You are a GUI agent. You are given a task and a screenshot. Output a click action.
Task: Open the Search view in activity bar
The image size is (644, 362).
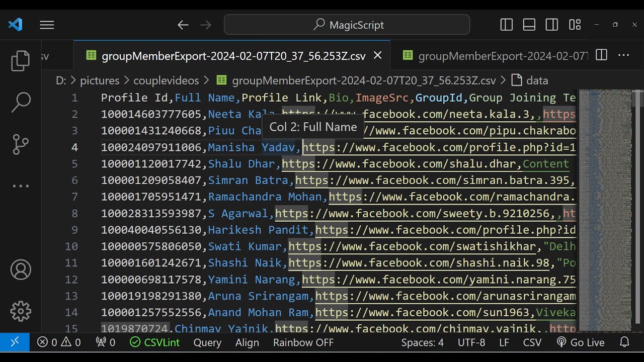[21, 102]
